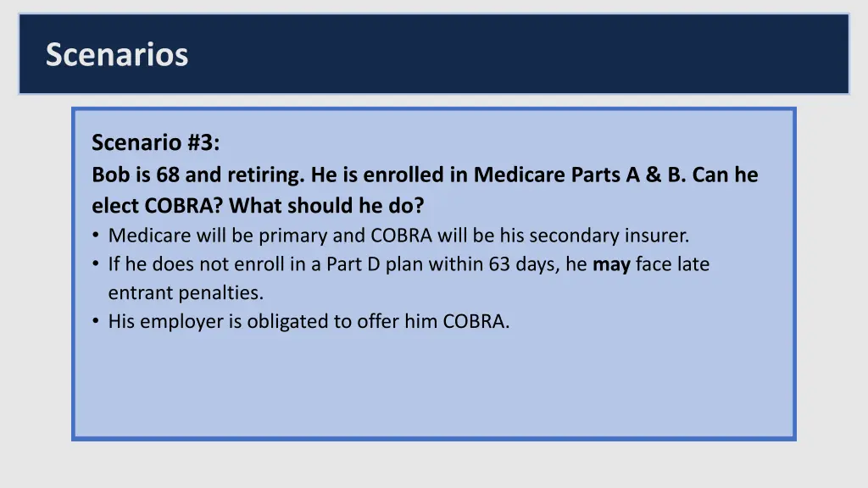Select the employer obligated COBRA bullet

tap(309, 321)
